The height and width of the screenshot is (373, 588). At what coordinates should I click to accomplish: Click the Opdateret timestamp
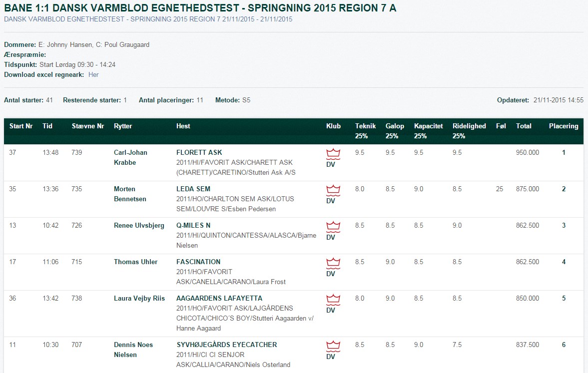point(559,100)
